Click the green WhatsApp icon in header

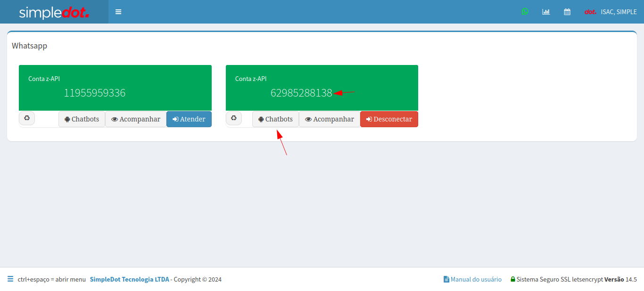[525, 12]
